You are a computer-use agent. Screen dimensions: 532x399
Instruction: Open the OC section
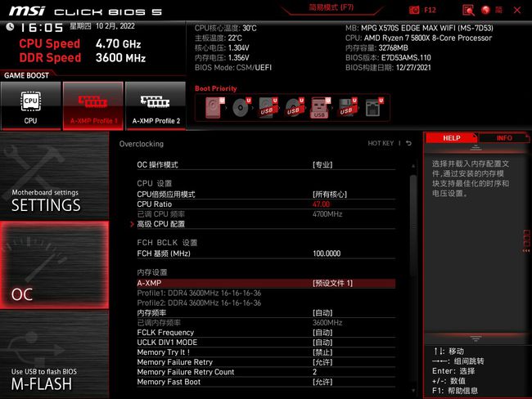tap(54, 265)
